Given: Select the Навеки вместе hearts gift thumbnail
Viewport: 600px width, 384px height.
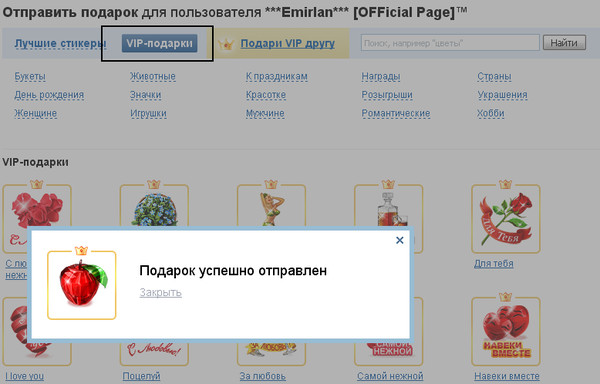Looking at the screenshot, I should pos(505,331).
